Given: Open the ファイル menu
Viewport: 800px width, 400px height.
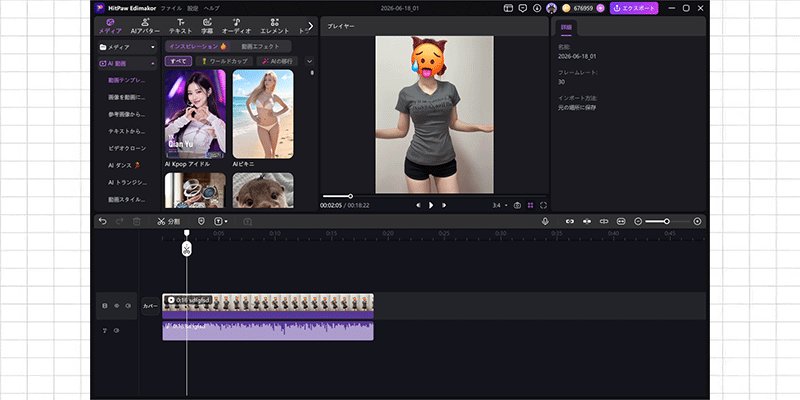Looking at the screenshot, I should [x=171, y=8].
